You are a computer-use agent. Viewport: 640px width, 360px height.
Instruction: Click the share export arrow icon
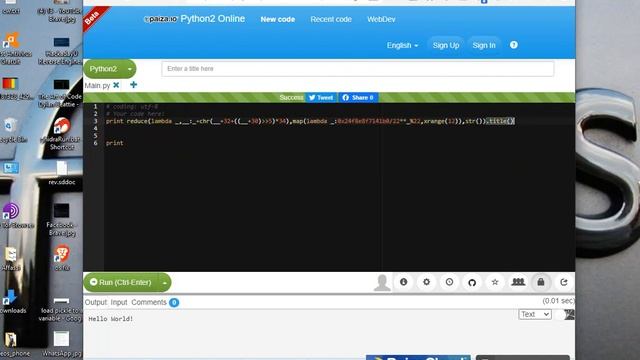tap(564, 282)
